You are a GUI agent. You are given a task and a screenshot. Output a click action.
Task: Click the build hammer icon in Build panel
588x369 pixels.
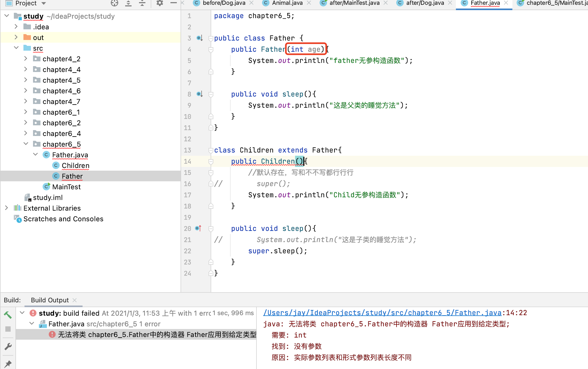8,315
